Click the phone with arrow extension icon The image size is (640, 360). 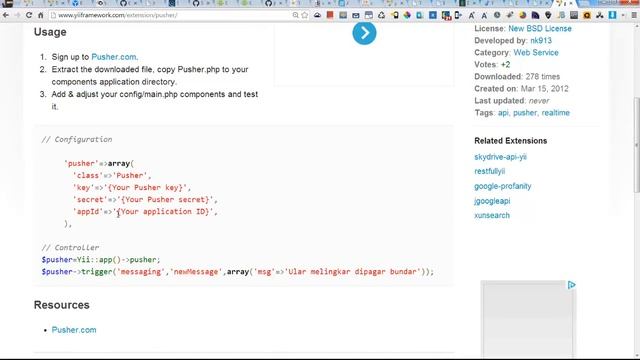tap(458, 16)
